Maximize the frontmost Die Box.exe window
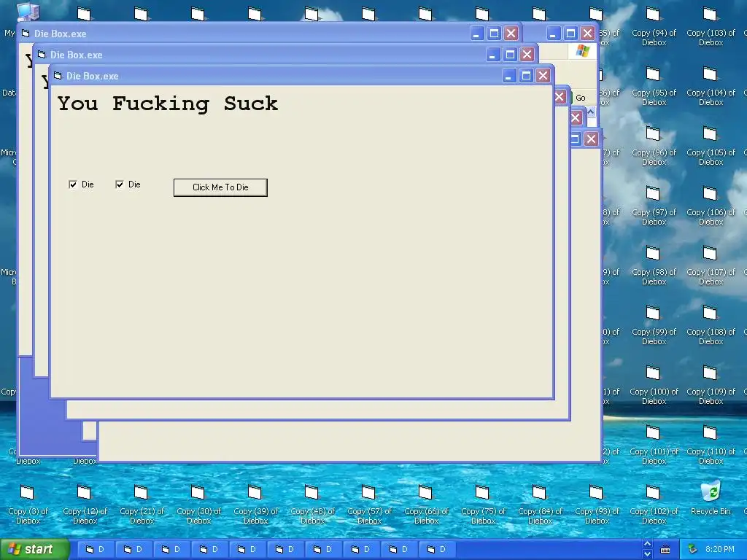This screenshot has width=747, height=560. pos(526,76)
